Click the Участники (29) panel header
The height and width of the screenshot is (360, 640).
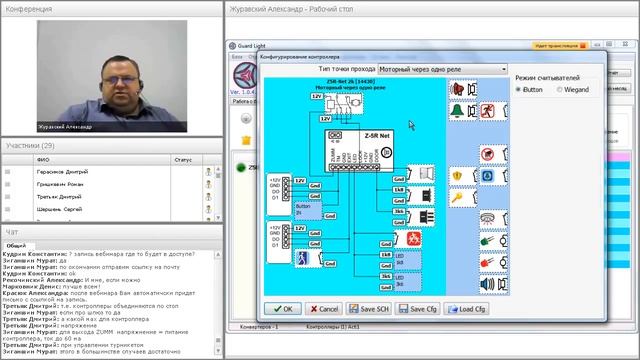pyautogui.click(x=30, y=146)
